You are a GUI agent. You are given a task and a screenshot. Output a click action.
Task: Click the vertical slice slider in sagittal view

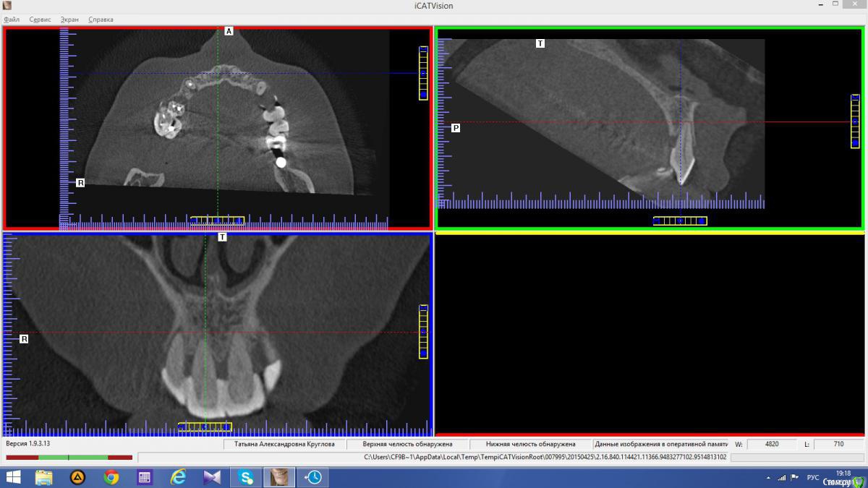tap(855, 121)
